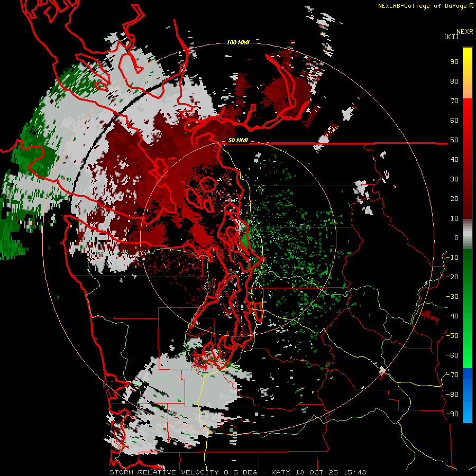Click the 15:48 timestamp text
The width and height of the screenshot is (476, 476).
coord(355,472)
